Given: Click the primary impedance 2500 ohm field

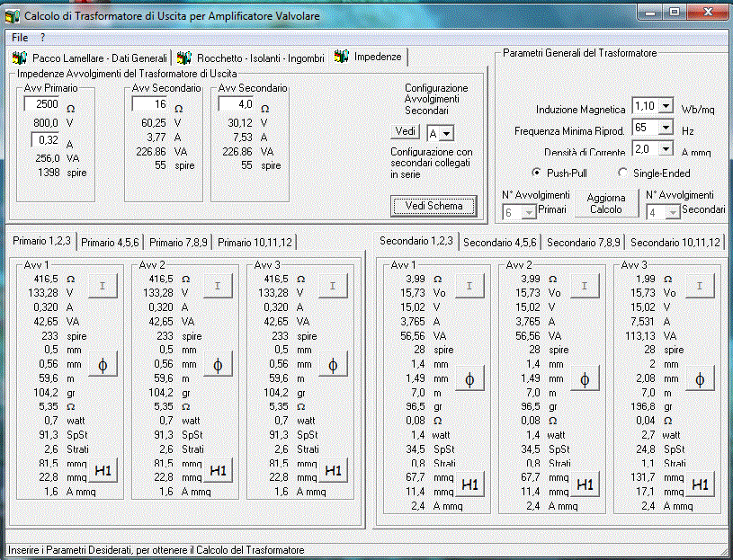Looking at the screenshot, I should tap(41, 105).
